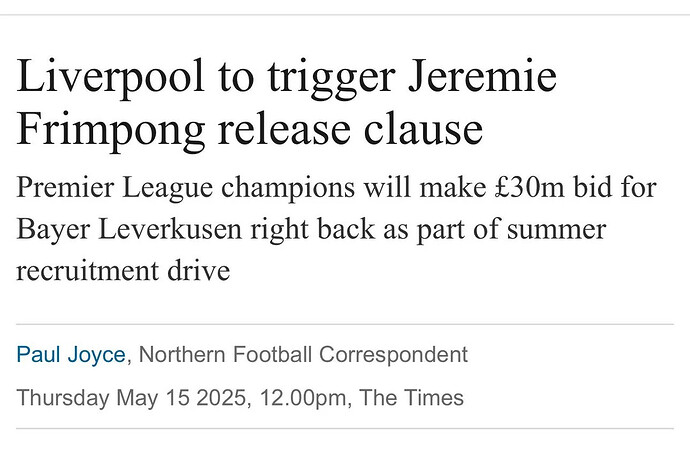Screen dimensions: 690x463
Task: Click recruitment drive at subheading end
Action: (123, 271)
